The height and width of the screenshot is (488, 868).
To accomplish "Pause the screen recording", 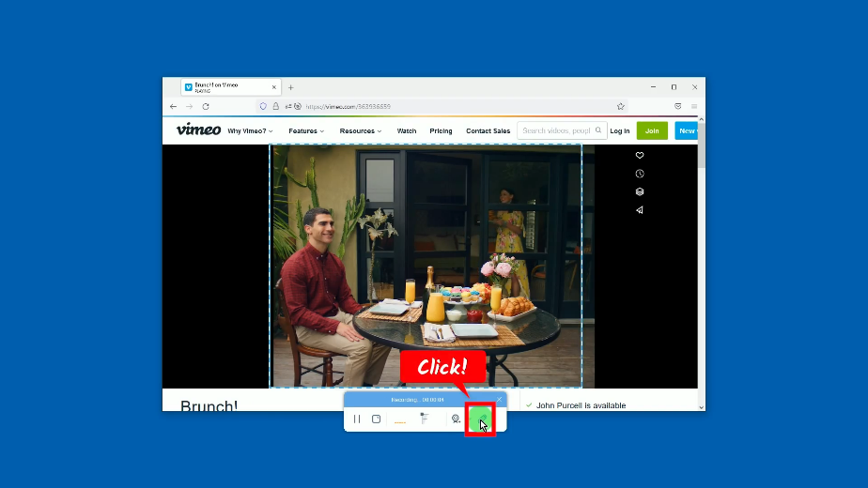I will click(x=357, y=419).
